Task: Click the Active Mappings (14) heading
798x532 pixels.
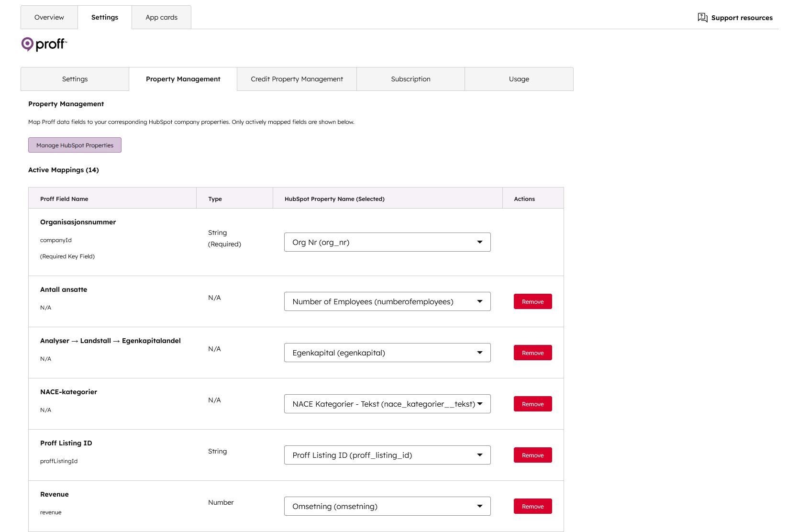Action: [x=64, y=170]
